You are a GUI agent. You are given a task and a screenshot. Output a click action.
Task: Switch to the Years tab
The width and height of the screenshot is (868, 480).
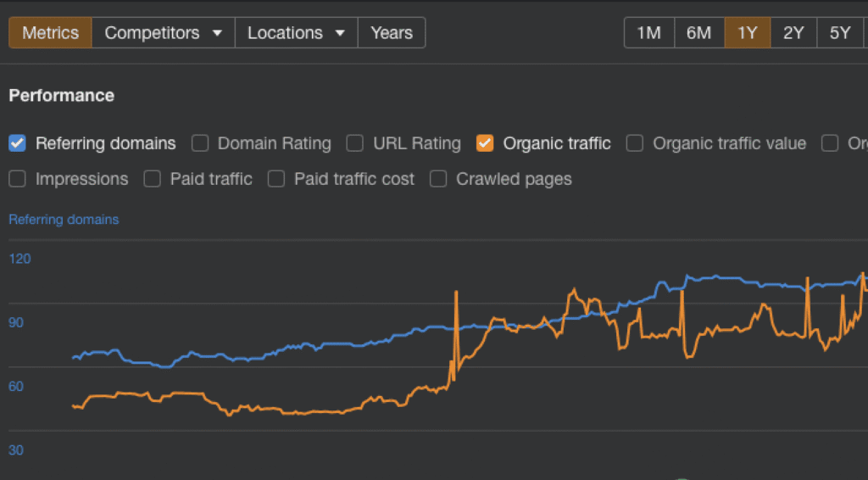tap(391, 33)
